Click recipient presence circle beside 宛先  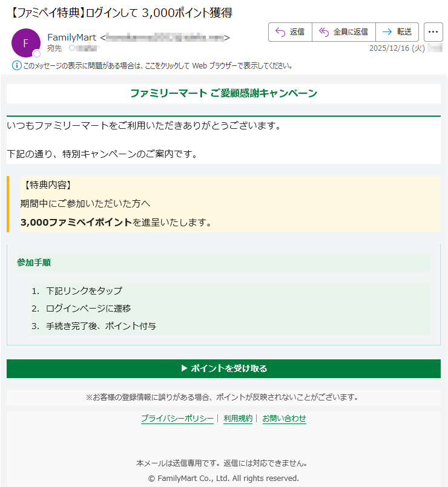pos(72,48)
